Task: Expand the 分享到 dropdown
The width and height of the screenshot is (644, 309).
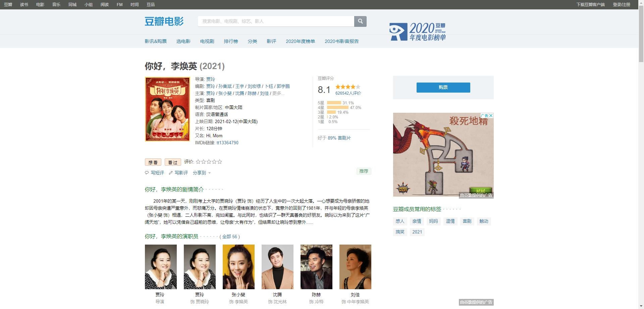Action: 202,173
